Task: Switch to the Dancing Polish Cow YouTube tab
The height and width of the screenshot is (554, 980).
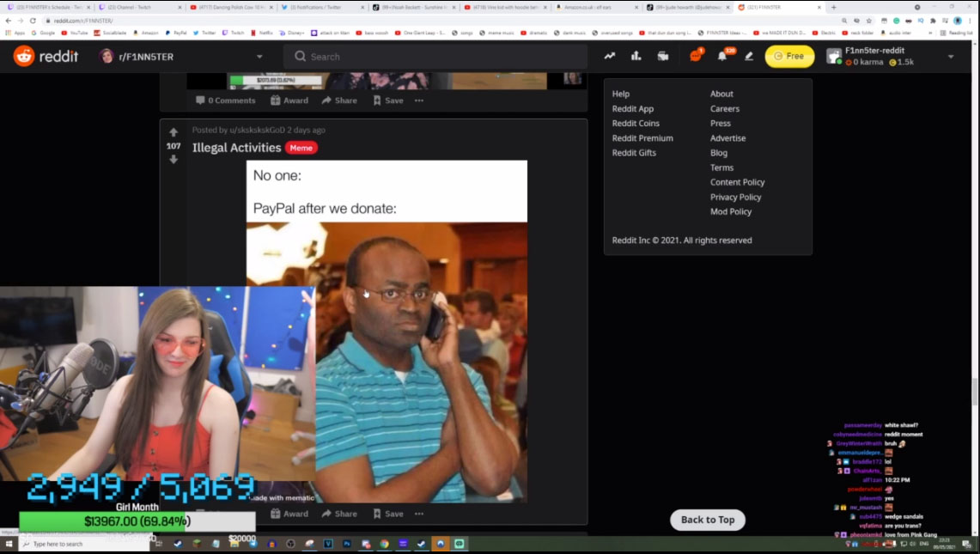Action: (231, 7)
